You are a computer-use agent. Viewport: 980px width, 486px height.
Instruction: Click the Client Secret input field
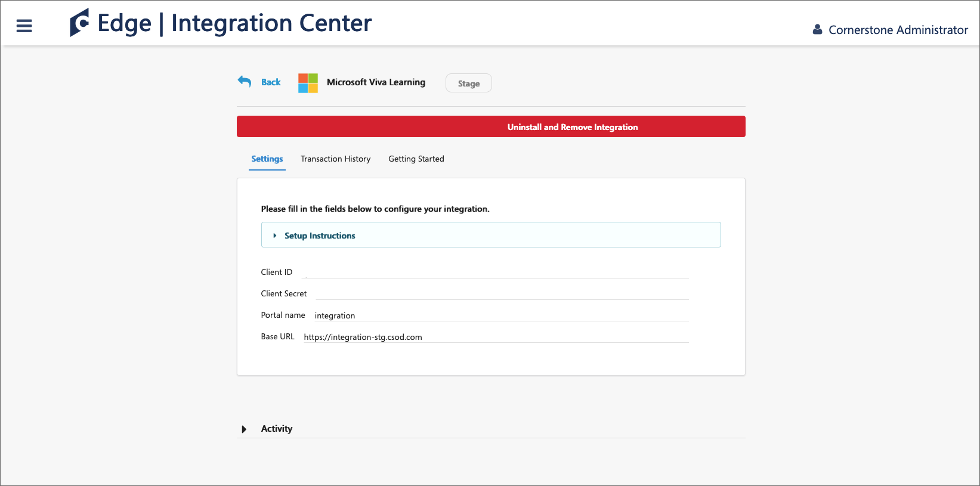tap(502, 293)
